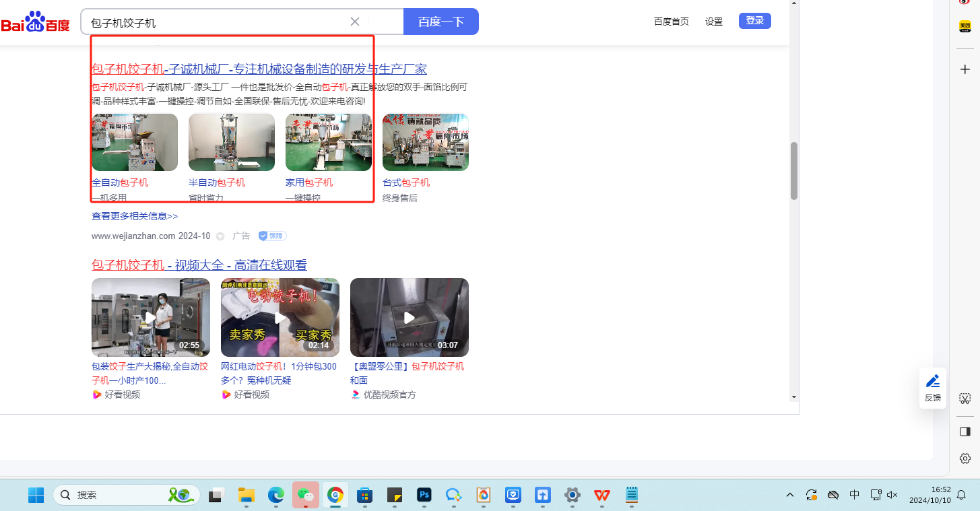Open 设置 in the Baidu header

(x=714, y=21)
